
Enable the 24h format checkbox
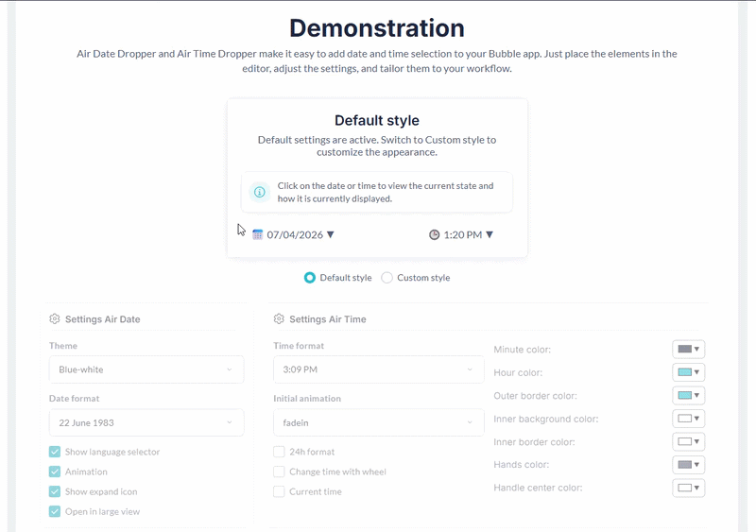click(279, 452)
